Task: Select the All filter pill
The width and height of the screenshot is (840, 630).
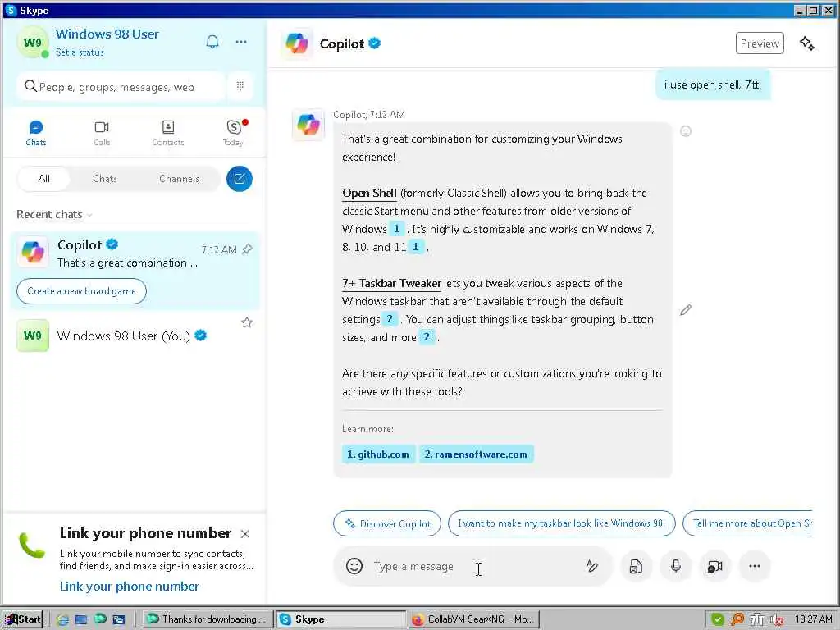Action: 44,178
